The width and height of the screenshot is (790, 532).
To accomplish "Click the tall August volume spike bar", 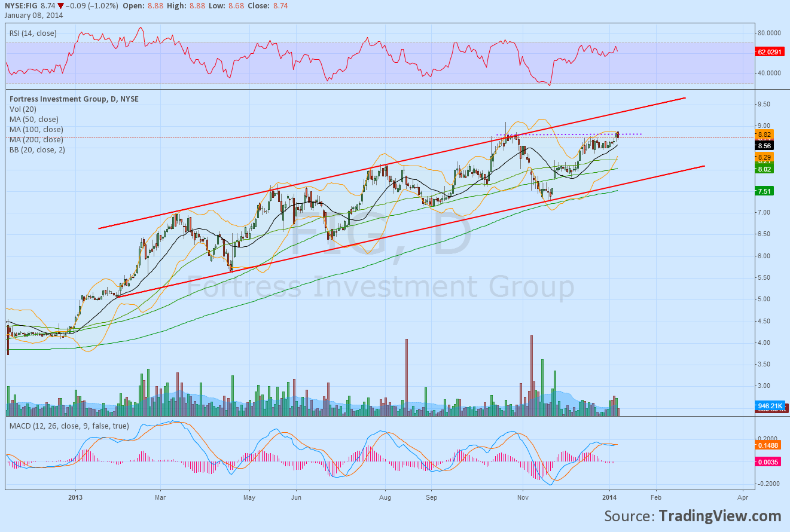I will coord(407,377).
